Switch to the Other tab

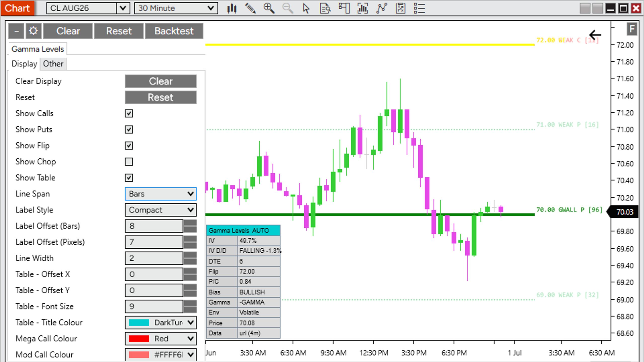pyautogui.click(x=53, y=64)
